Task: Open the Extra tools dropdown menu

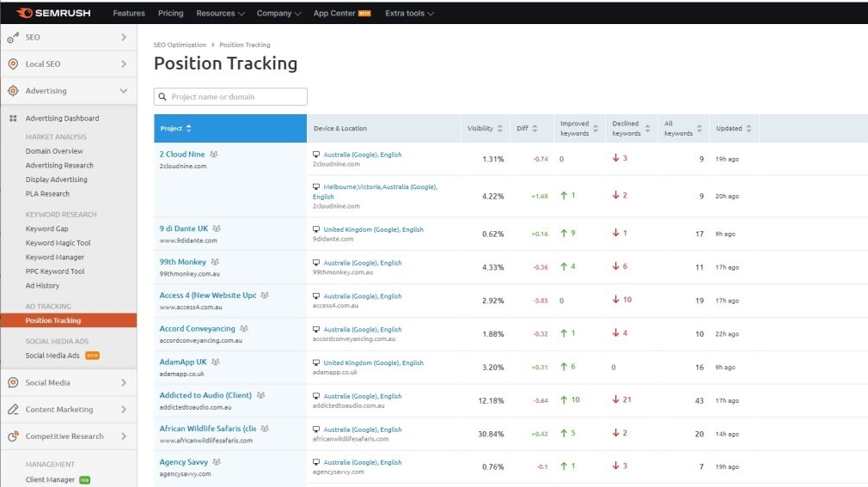Action: (410, 13)
